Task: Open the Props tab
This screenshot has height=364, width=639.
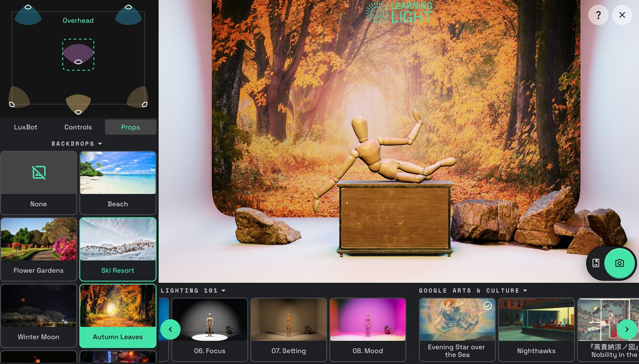Action: pyautogui.click(x=130, y=127)
